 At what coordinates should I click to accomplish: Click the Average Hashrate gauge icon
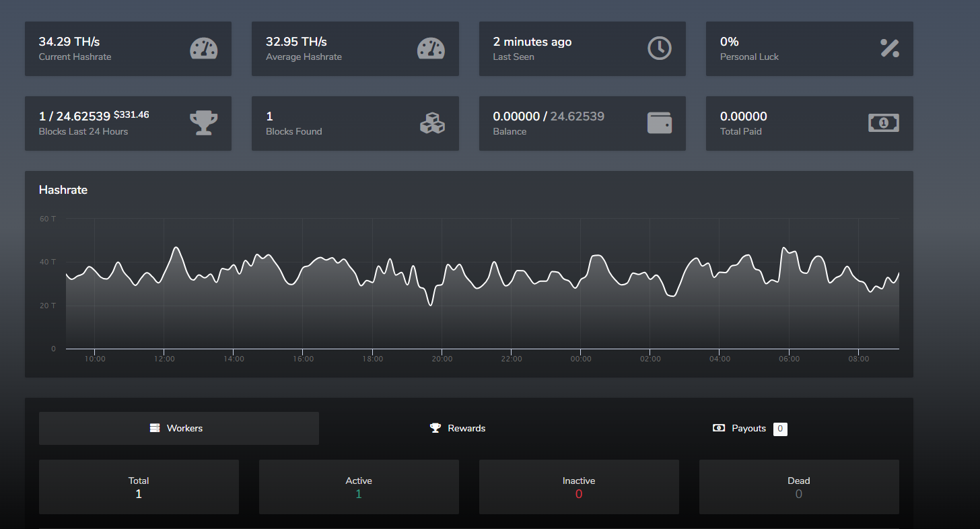[x=431, y=48]
